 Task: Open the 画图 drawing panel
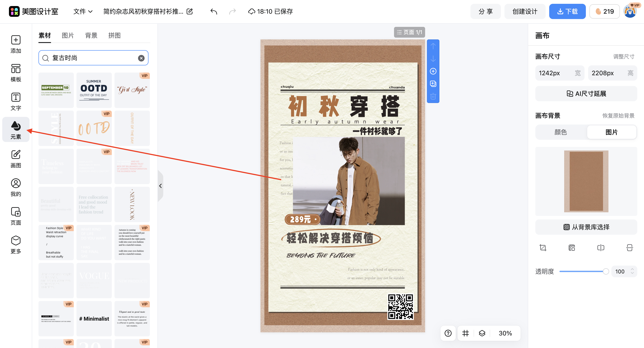click(16, 158)
